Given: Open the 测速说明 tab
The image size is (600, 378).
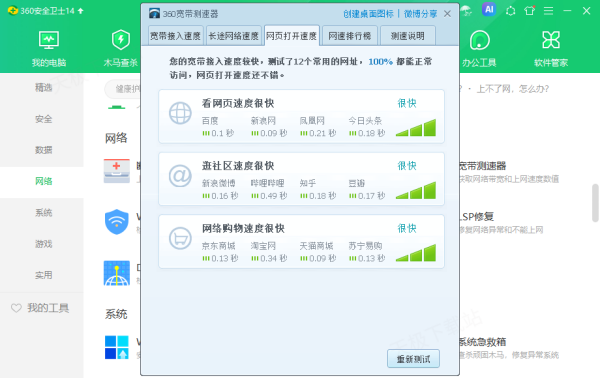Looking at the screenshot, I should pyautogui.click(x=408, y=36).
